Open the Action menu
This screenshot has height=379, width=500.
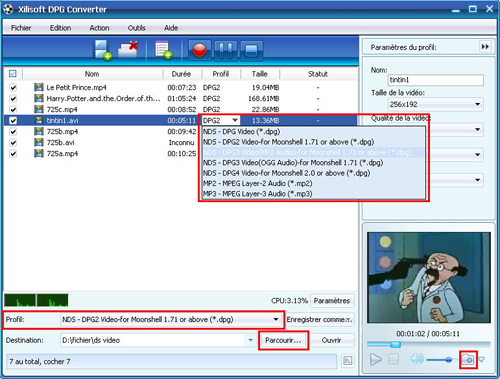pos(99,28)
